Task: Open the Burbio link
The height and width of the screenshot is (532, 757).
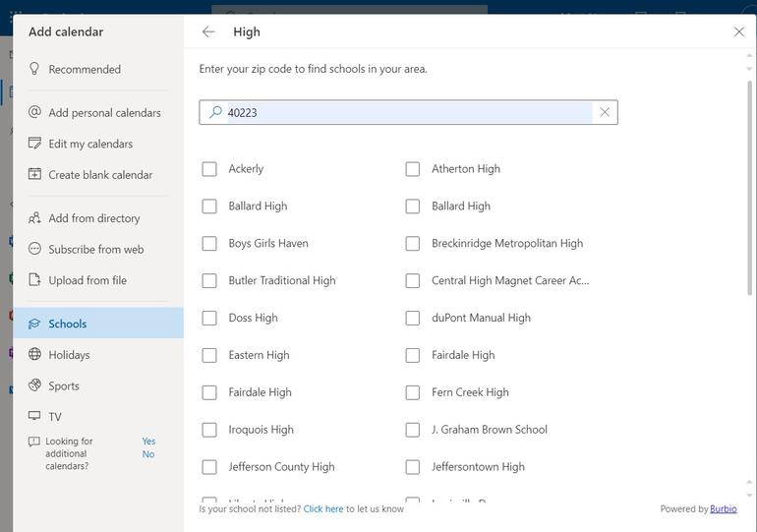Action: tap(724, 509)
